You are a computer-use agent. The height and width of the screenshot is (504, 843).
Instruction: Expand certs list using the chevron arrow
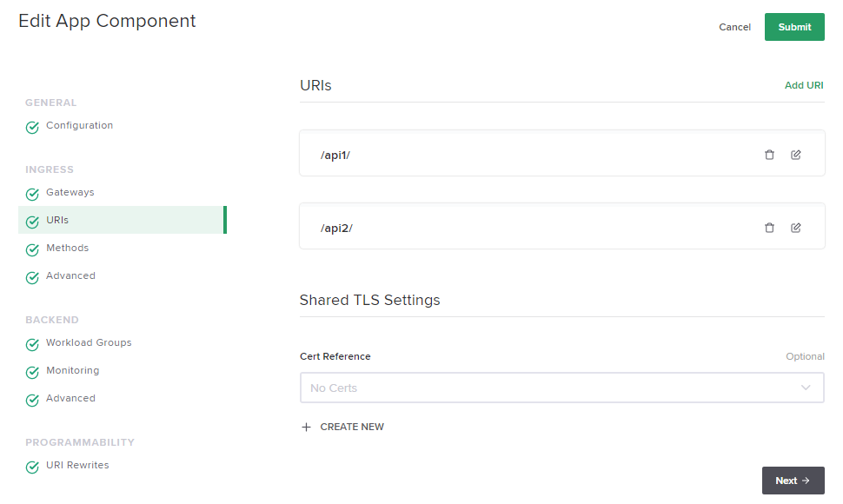click(x=806, y=388)
